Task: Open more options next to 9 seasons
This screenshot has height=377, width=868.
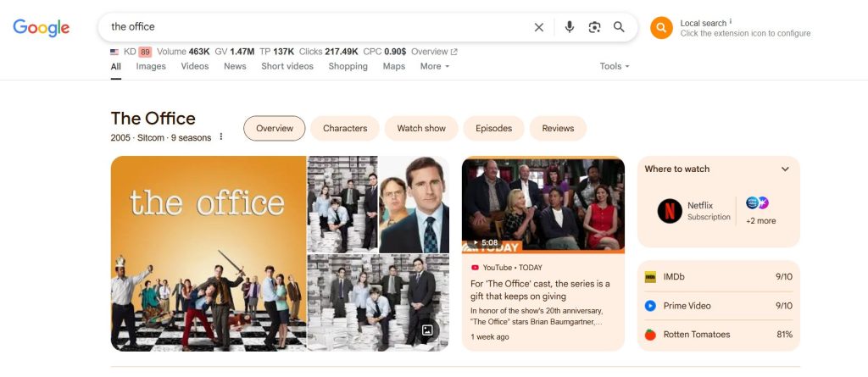Action: (x=222, y=137)
